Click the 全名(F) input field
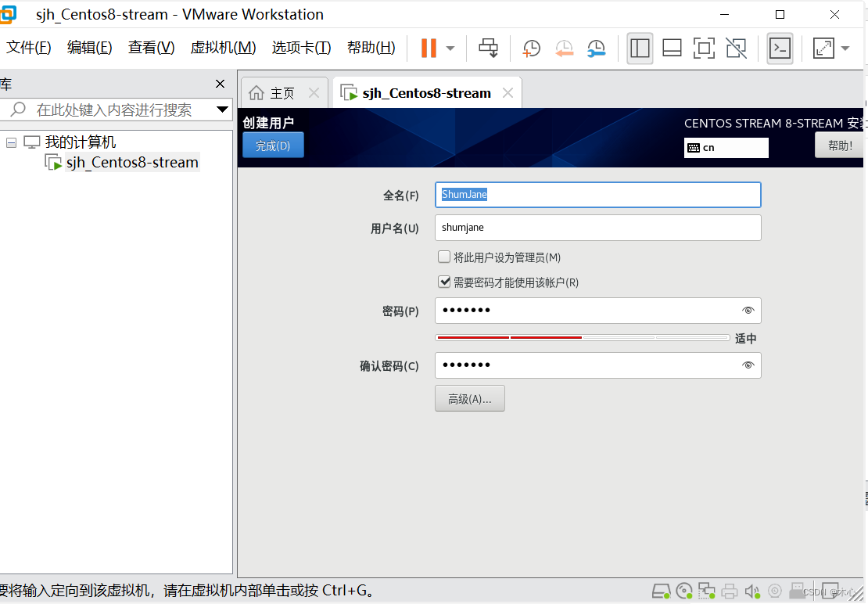This screenshot has height=604, width=868. click(x=598, y=195)
